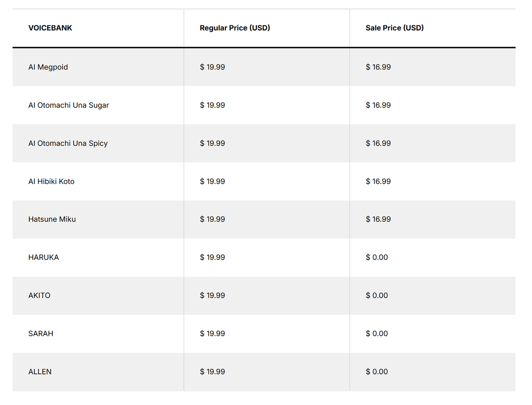Click AI Megpoid regular price $ 19.99

click(x=213, y=67)
